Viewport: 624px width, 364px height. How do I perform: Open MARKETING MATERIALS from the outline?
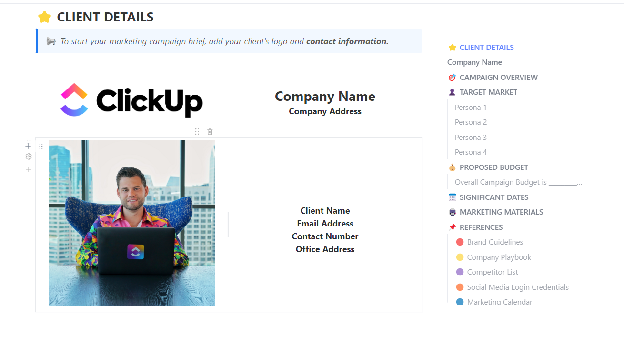pos(502,212)
